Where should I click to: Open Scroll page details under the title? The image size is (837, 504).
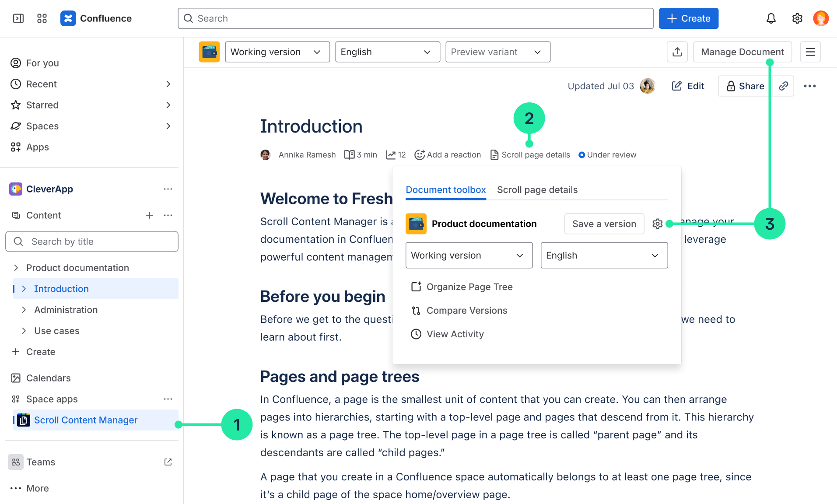click(x=530, y=155)
